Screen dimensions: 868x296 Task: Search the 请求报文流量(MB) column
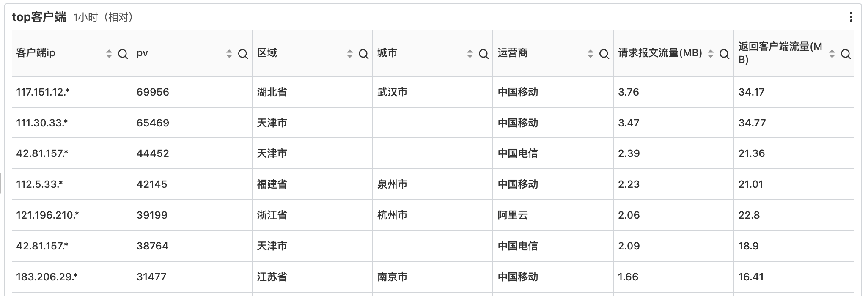724,54
